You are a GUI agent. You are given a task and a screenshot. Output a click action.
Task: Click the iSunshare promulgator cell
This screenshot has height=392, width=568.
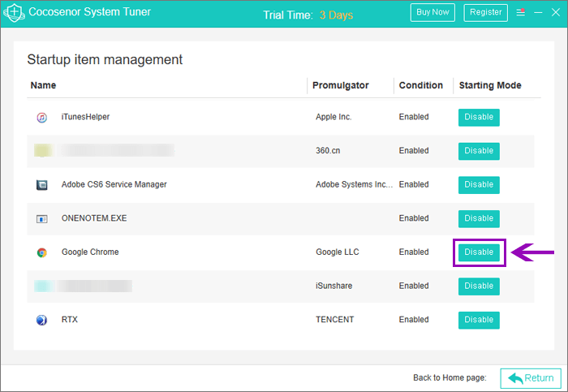(334, 286)
